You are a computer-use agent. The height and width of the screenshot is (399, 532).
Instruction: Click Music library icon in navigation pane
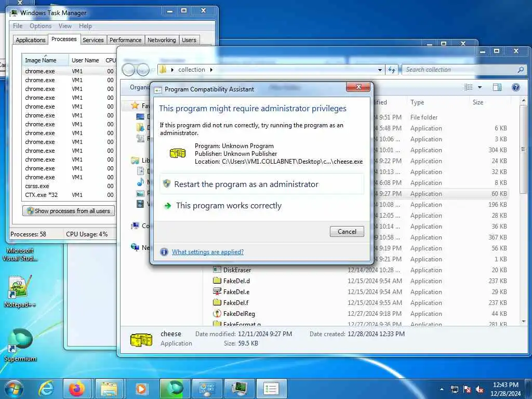click(x=140, y=182)
